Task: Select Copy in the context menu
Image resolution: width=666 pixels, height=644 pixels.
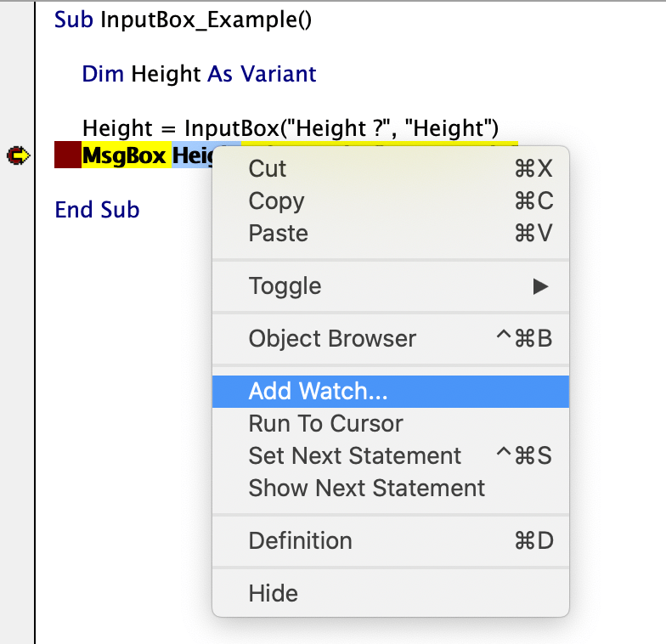Action: pyautogui.click(x=276, y=201)
